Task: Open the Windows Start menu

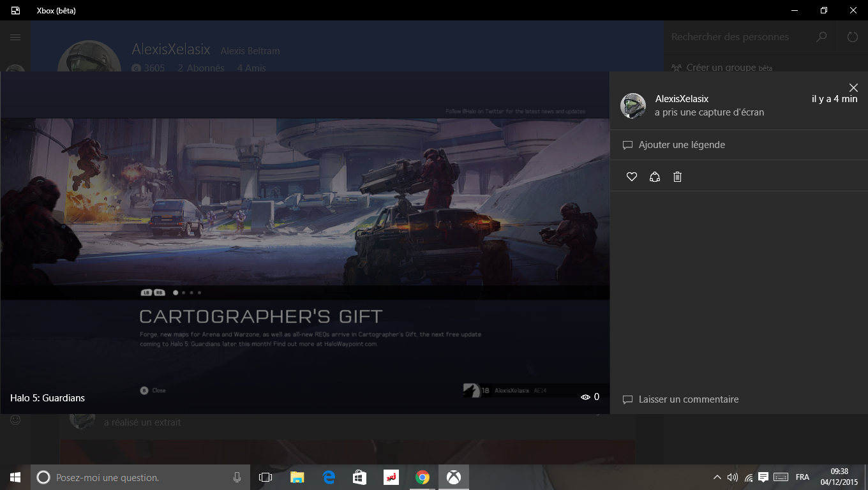Action: 15,477
